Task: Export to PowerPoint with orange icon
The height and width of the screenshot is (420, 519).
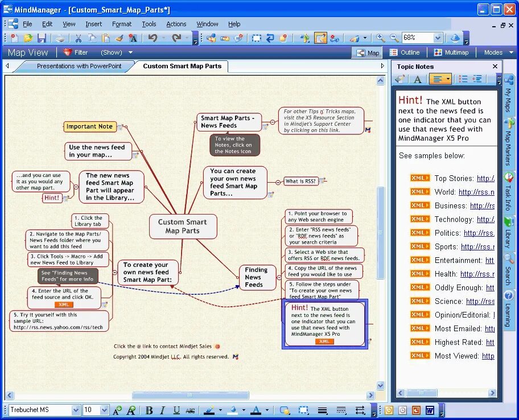Action: point(416,410)
